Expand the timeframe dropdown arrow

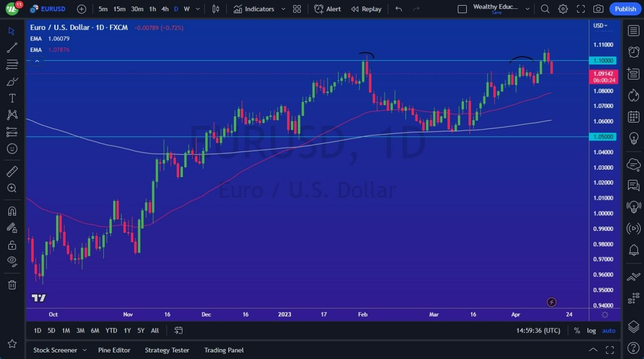(x=198, y=9)
